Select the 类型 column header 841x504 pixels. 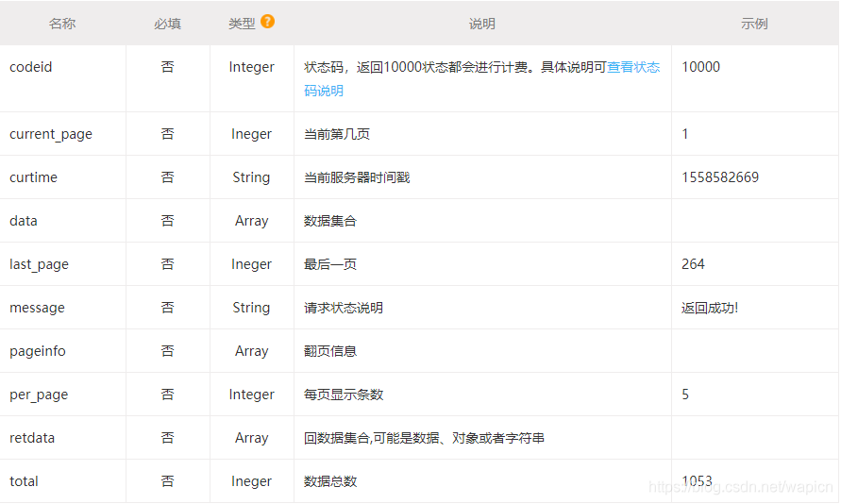[242, 24]
